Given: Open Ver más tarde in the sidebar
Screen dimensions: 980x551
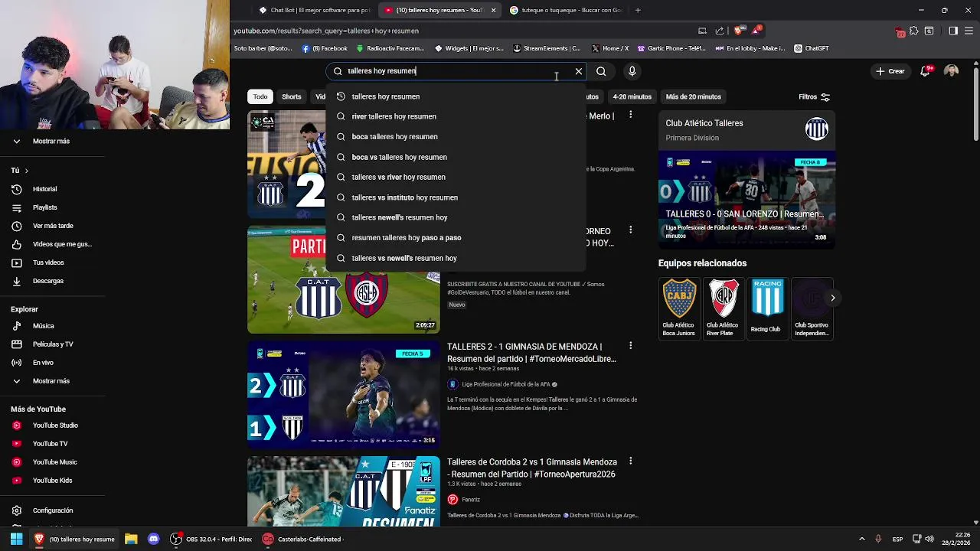Looking at the screenshot, I should coord(52,226).
